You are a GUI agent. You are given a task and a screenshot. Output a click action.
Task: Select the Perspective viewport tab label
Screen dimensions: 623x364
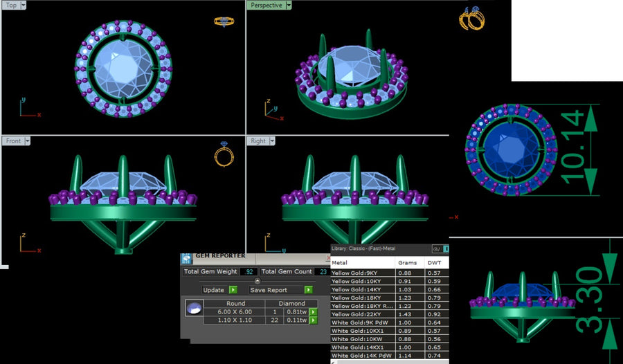click(267, 5)
